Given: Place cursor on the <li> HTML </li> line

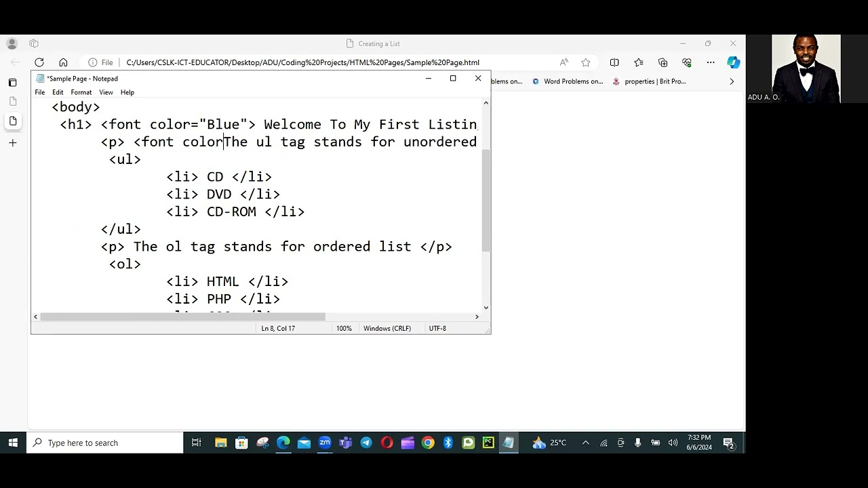Looking at the screenshot, I should 227,281.
